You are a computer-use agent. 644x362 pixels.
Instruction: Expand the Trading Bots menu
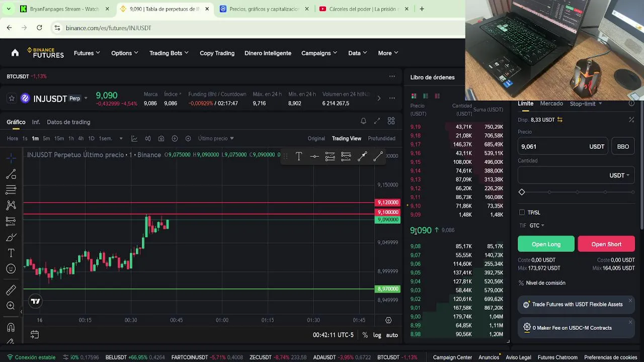169,53
